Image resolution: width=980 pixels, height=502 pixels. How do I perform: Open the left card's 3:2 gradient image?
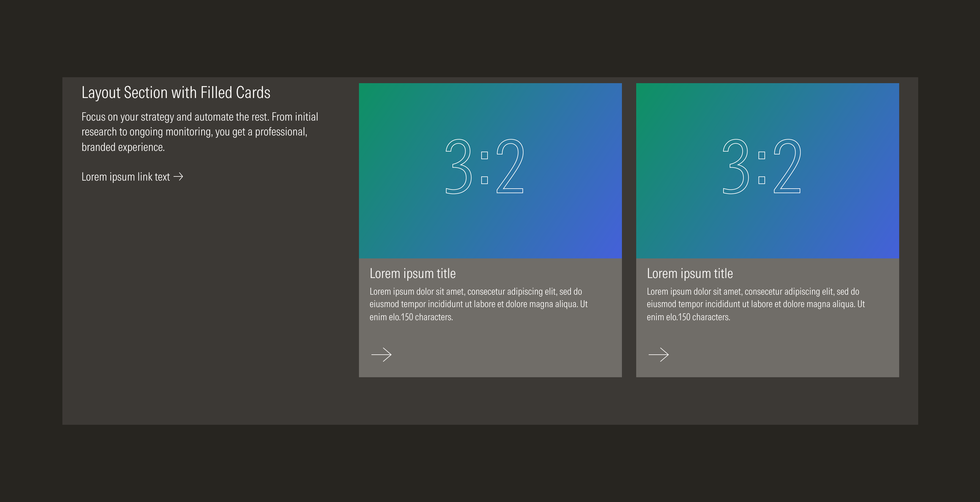pos(490,171)
